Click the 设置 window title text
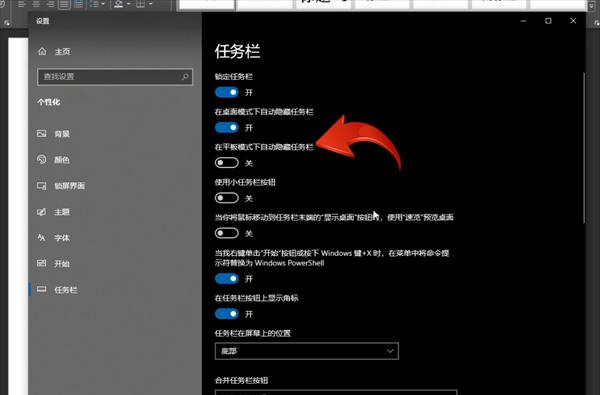The width and height of the screenshot is (600, 395). coord(42,21)
